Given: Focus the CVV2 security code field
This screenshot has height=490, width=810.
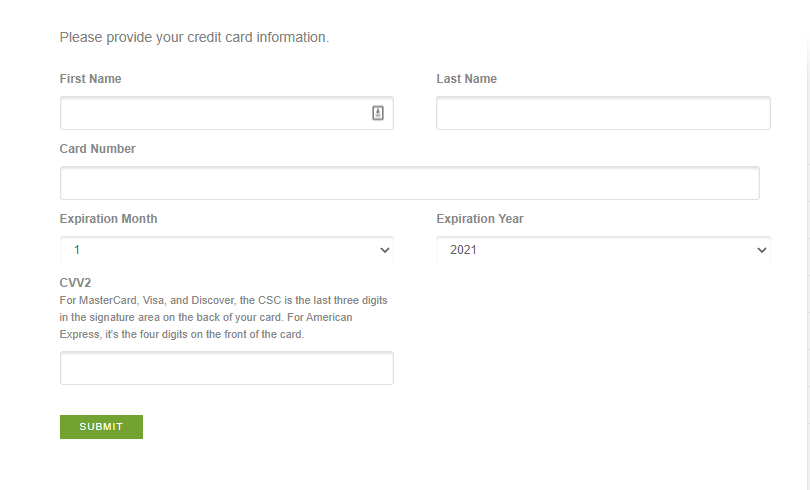Looking at the screenshot, I should point(227,368).
